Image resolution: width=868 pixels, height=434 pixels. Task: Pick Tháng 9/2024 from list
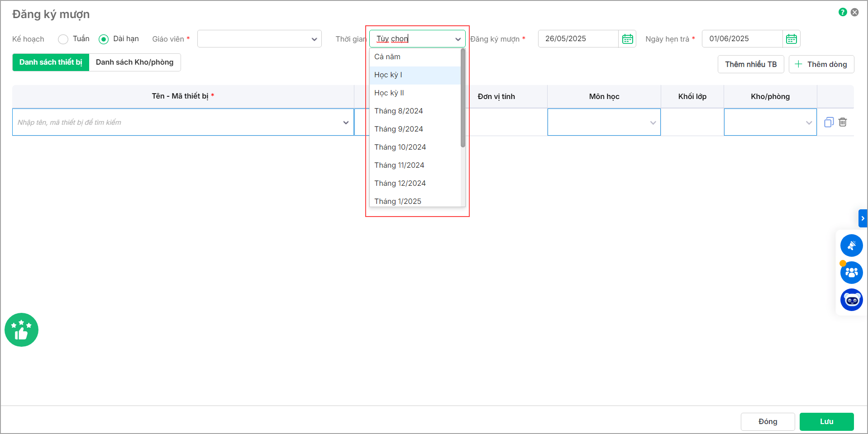click(415, 129)
